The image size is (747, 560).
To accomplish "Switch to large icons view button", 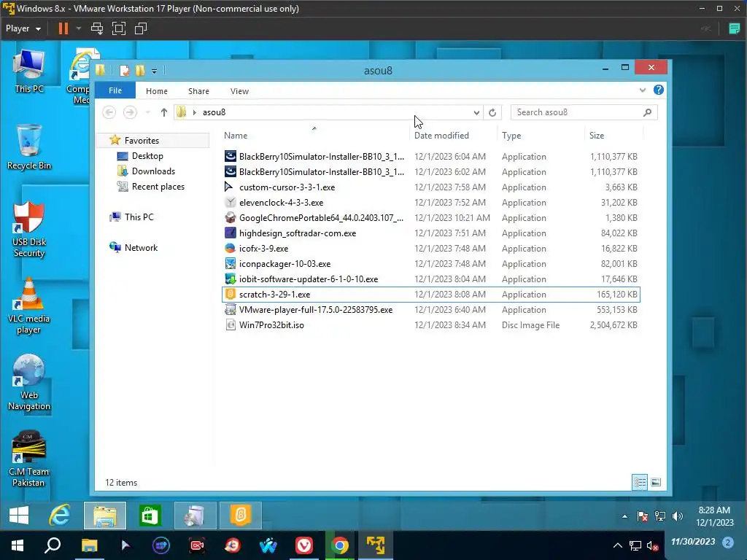I will (656, 483).
